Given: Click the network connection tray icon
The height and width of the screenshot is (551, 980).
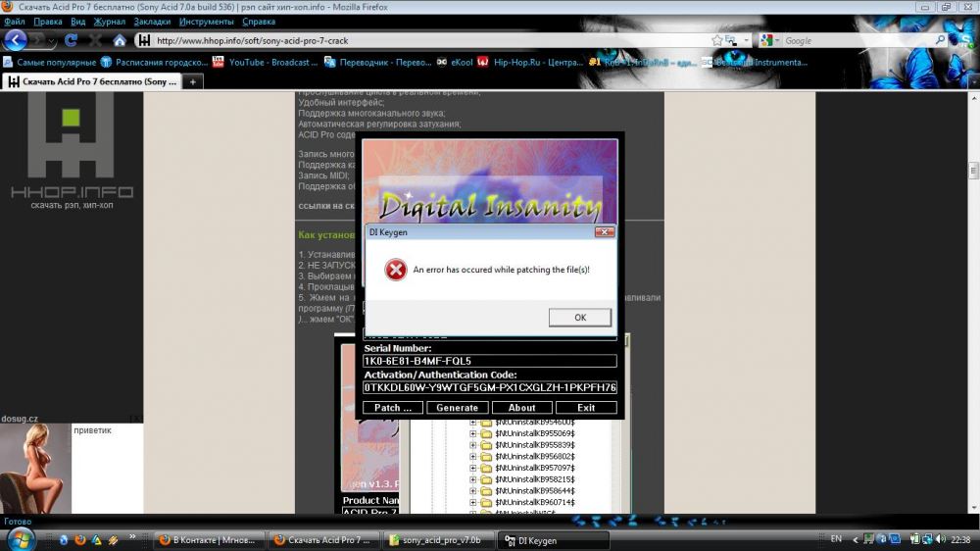Looking at the screenshot, I should pyautogui.click(x=927, y=539).
